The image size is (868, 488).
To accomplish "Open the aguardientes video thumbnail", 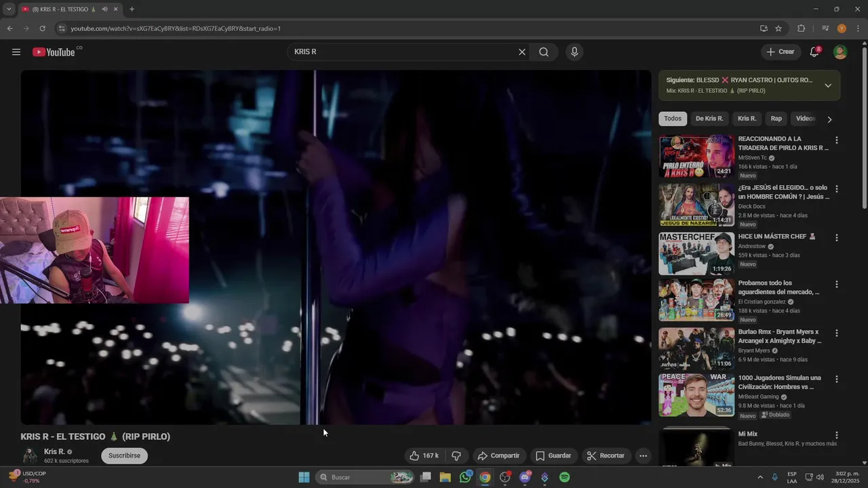I will tap(696, 300).
